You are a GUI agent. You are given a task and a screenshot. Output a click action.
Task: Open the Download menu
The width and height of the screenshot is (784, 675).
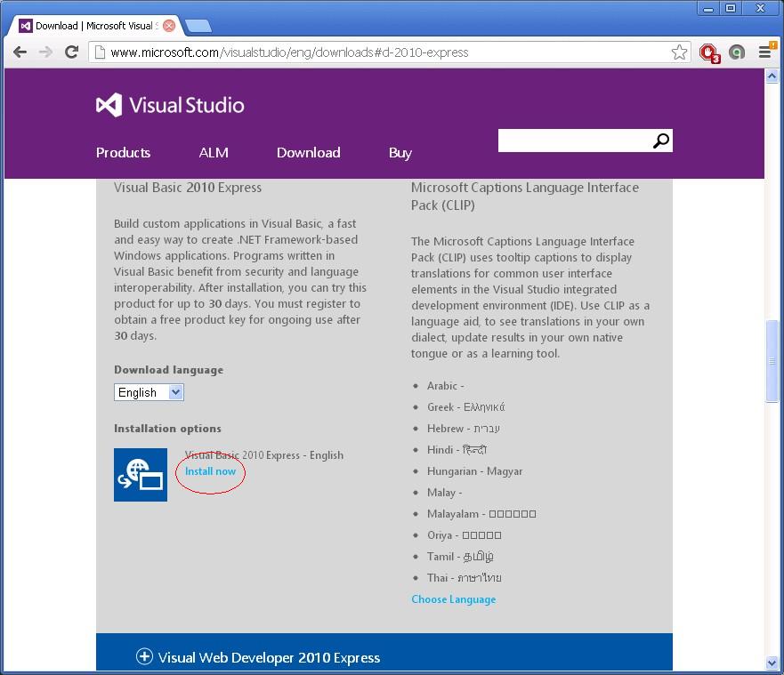pos(309,152)
